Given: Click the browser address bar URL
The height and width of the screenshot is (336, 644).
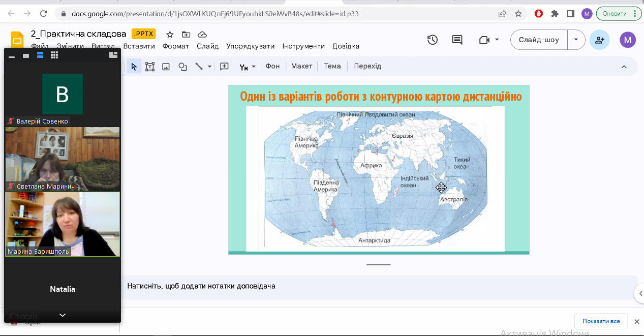Looking at the screenshot, I should [215, 14].
